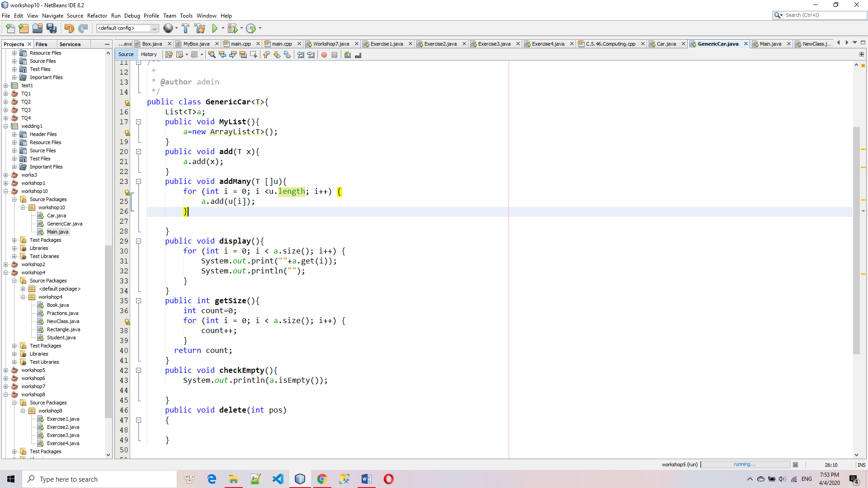Click the New File icon
Screen dimensions: 868x488
coord(10,28)
